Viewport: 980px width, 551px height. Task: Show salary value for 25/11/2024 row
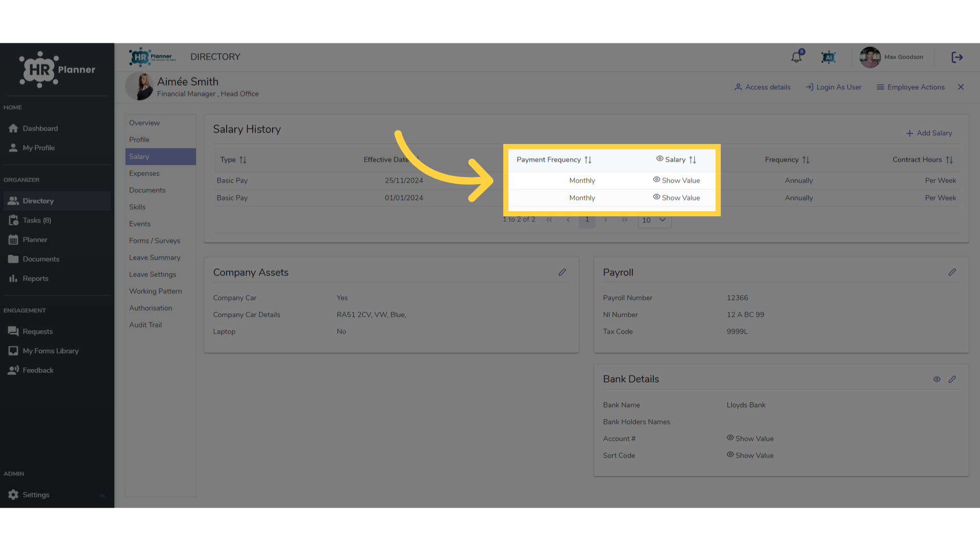[x=676, y=181]
